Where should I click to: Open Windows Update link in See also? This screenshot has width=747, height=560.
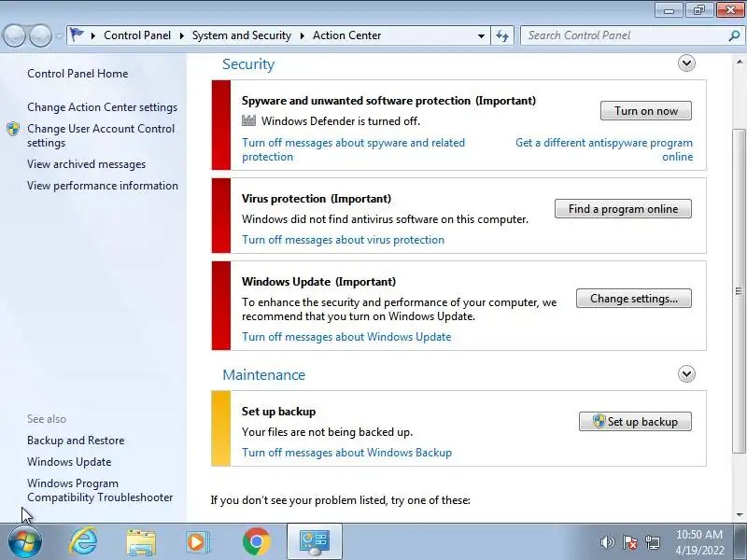69,461
